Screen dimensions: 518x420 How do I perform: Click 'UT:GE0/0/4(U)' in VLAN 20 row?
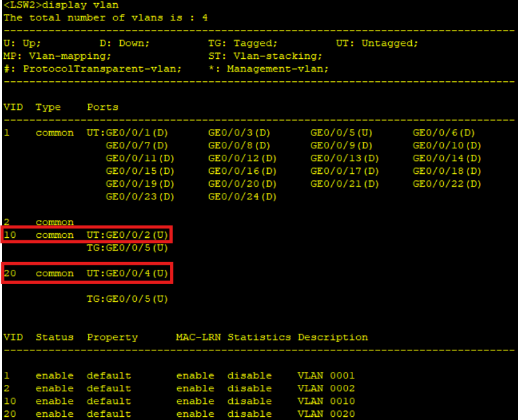tap(127, 274)
